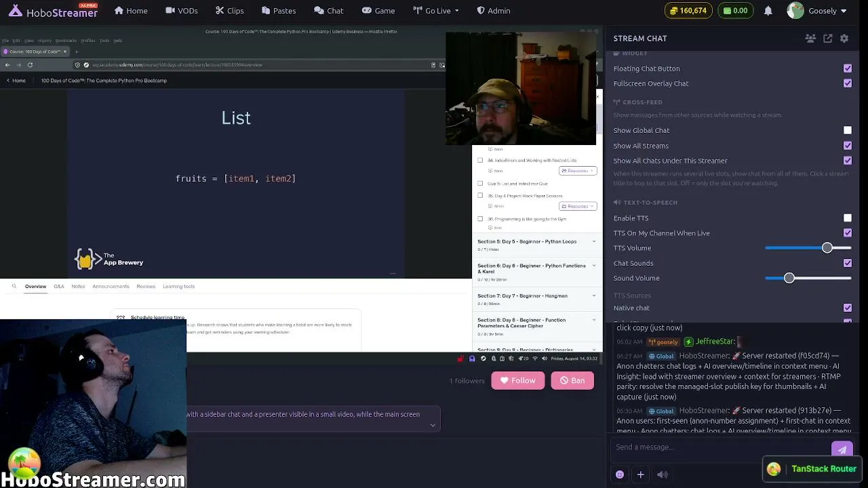
Task: Switch to Q&A tab in Udemy
Action: tap(59, 287)
